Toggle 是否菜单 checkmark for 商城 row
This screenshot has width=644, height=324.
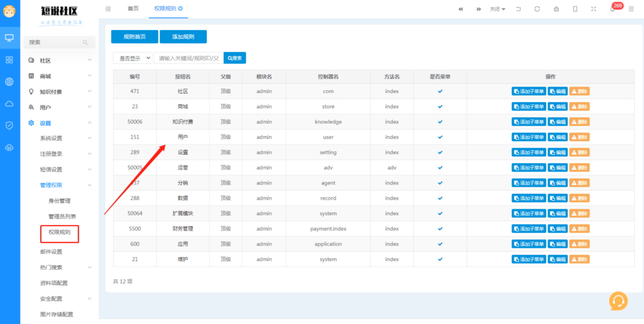pos(440,107)
